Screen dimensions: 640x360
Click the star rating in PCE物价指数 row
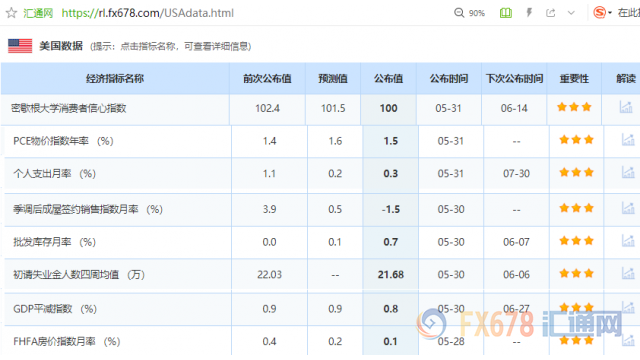(x=576, y=140)
